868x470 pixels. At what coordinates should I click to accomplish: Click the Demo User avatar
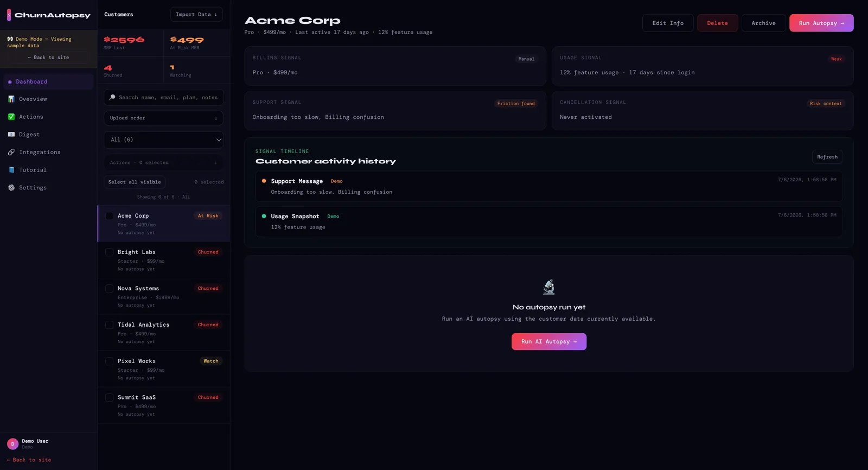click(13, 444)
